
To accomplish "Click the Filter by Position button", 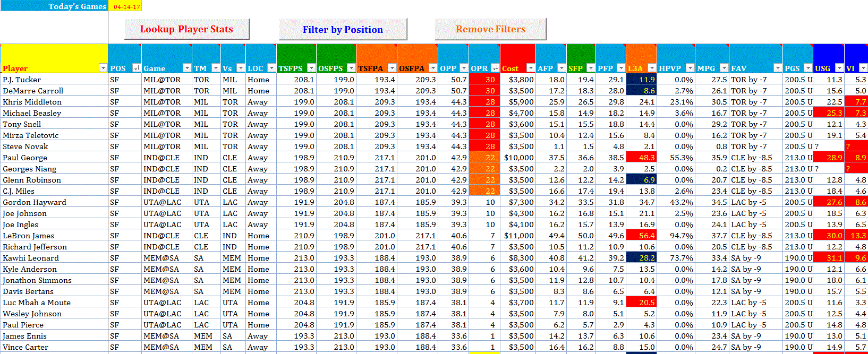I will [x=343, y=29].
